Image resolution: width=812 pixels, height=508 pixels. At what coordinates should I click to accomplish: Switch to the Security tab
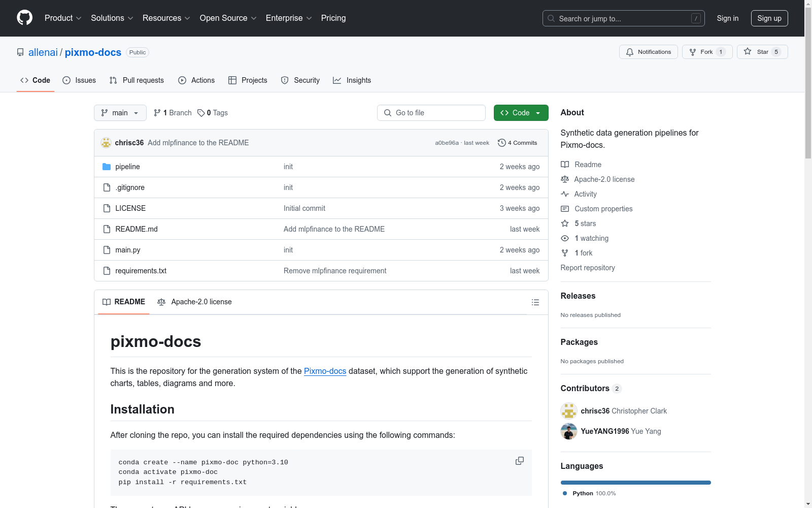(x=300, y=80)
